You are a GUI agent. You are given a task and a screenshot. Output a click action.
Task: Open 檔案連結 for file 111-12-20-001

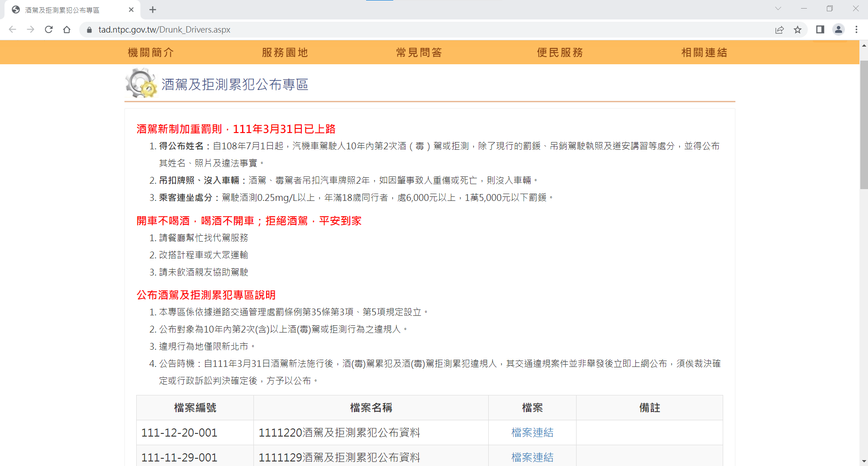532,433
